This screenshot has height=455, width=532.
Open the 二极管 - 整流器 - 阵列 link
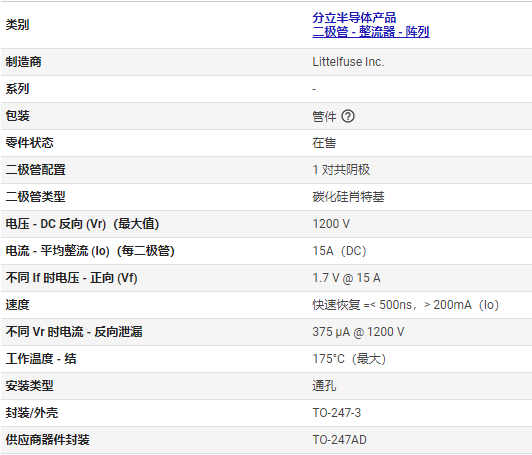click(371, 32)
